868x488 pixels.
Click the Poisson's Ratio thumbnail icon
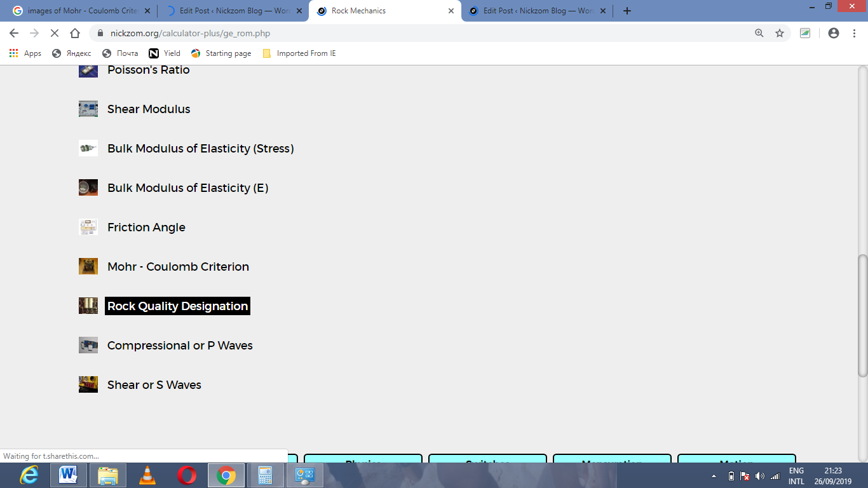click(88, 71)
